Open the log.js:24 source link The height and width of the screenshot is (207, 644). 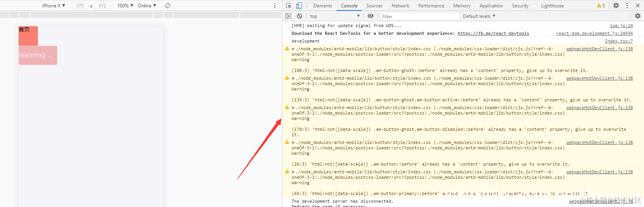coord(621,26)
